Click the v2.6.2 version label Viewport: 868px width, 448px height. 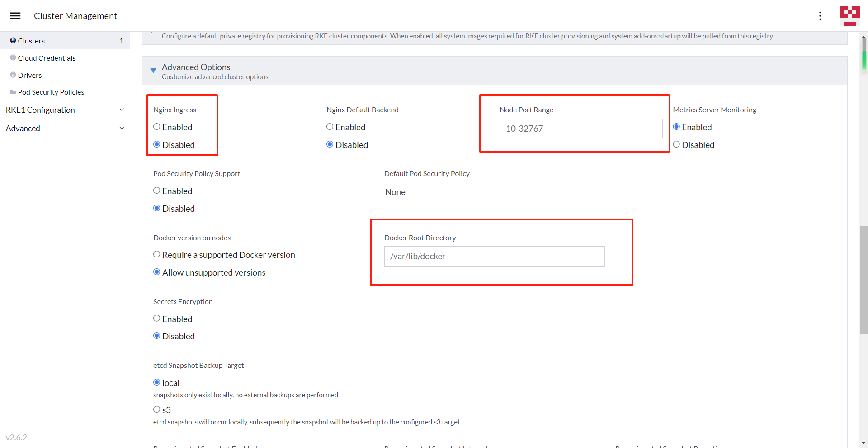coord(16,438)
